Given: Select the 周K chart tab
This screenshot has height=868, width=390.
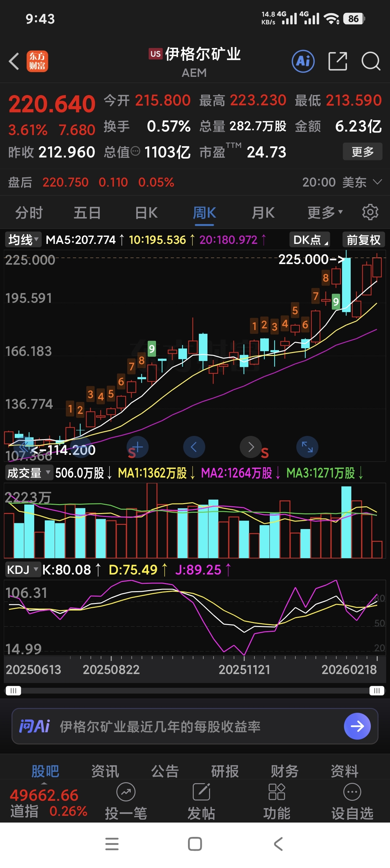Looking at the screenshot, I should pyautogui.click(x=204, y=213).
